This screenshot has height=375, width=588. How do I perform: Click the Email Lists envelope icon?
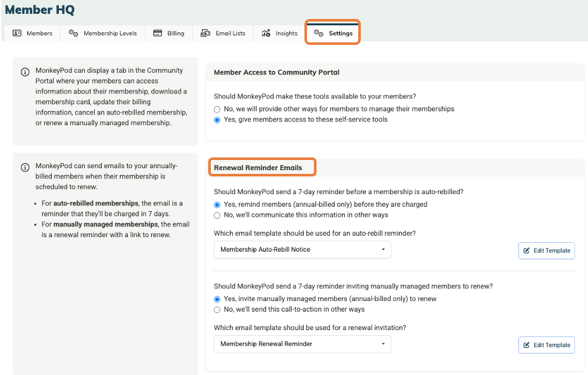pos(205,33)
